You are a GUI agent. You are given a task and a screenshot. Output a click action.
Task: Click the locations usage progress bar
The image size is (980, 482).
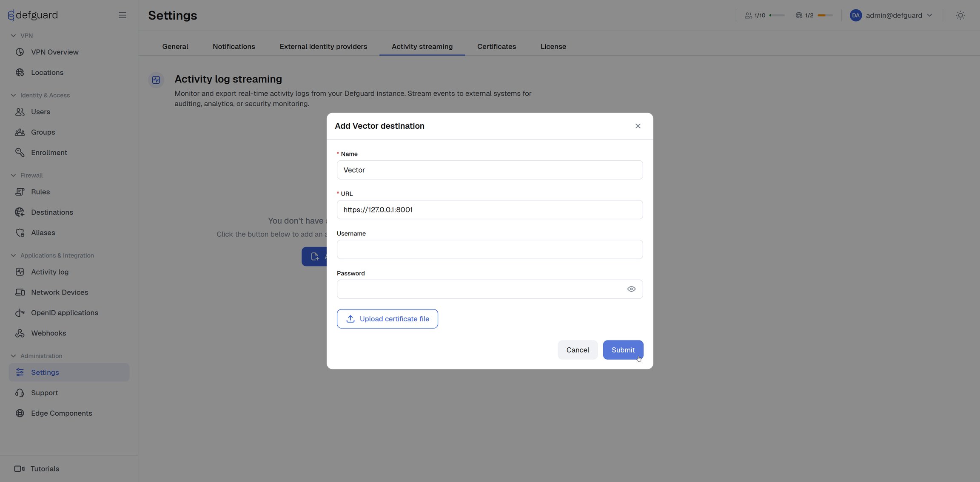(825, 15)
